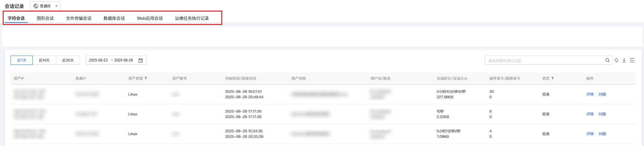Open the date range picker 2025-08-23 ~ 2025-08-29
The width and height of the screenshot is (644, 146).
[116, 60]
